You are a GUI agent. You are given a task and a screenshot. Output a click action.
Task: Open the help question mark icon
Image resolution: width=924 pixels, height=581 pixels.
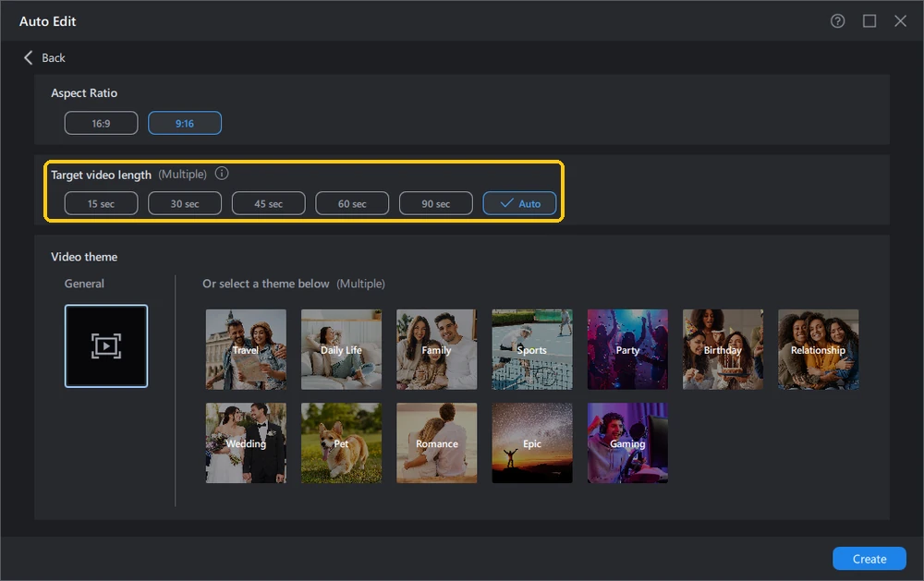[837, 21]
